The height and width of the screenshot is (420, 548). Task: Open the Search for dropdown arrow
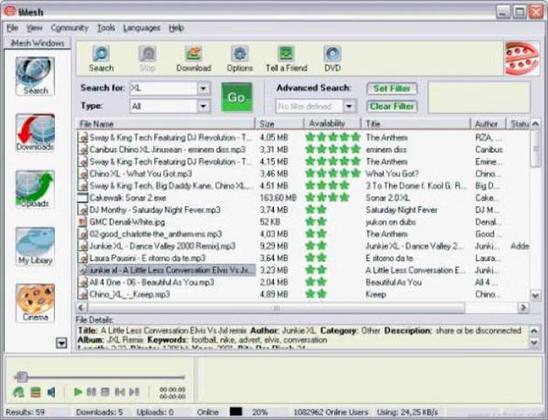(203, 88)
